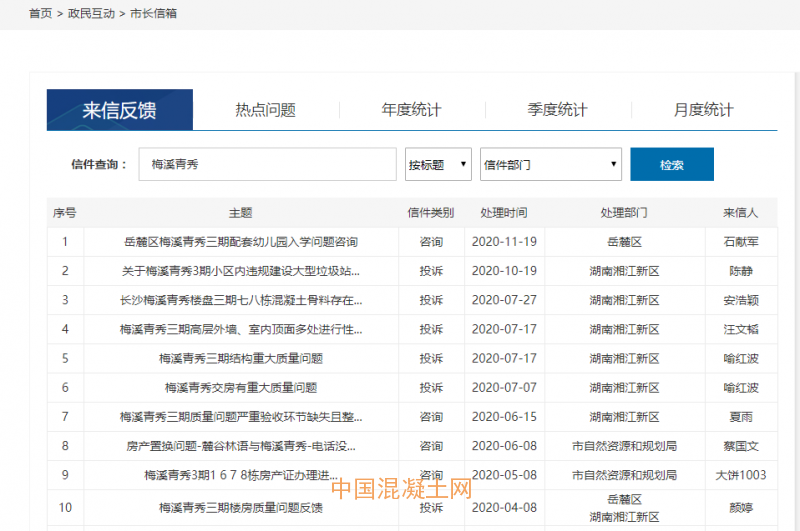Open letter 梅溪青秀三期楼房质量问题反馈
Image resolution: width=800 pixels, height=531 pixels.
240,508
